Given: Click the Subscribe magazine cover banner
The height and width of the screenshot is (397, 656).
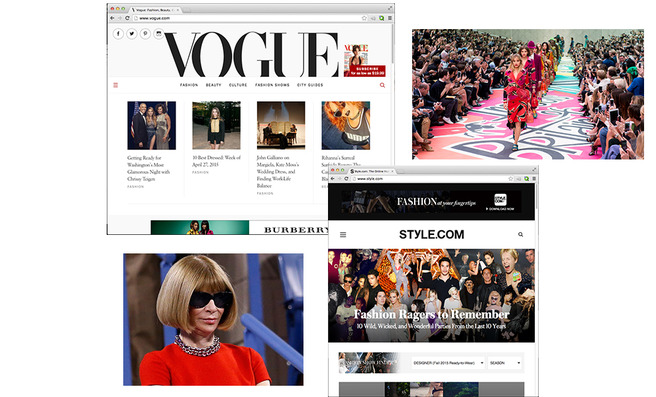Looking at the screenshot, I should click(x=364, y=60).
